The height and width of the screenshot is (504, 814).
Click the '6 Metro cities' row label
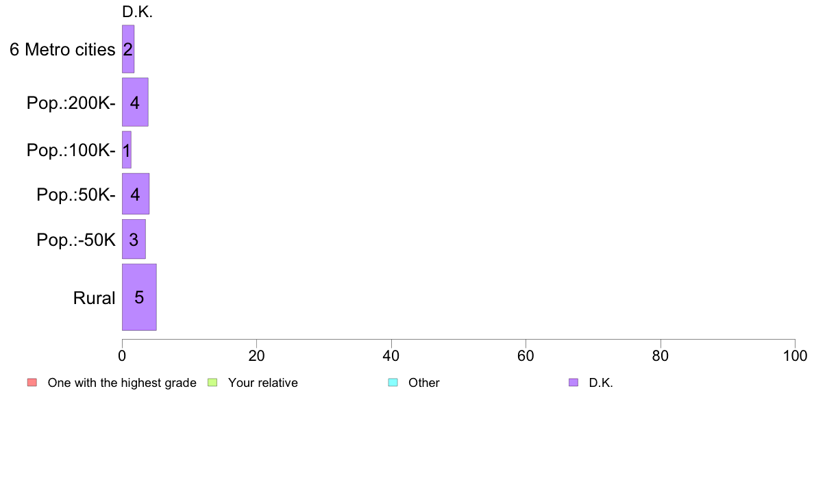click(62, 49)
